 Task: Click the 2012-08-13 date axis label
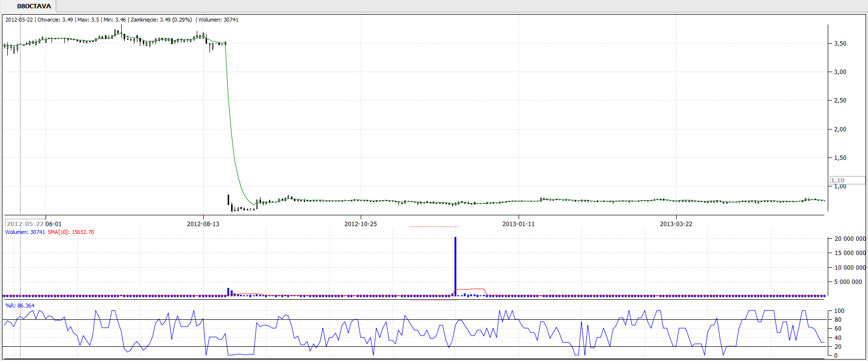[203, 224]
